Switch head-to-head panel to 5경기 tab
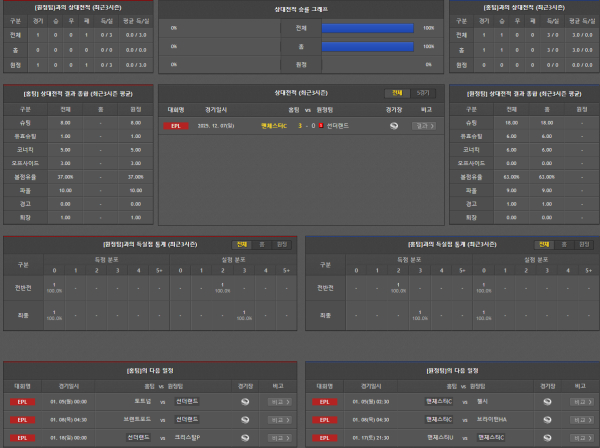The width and height of the screenshot is (600, 448). [424, 91]
